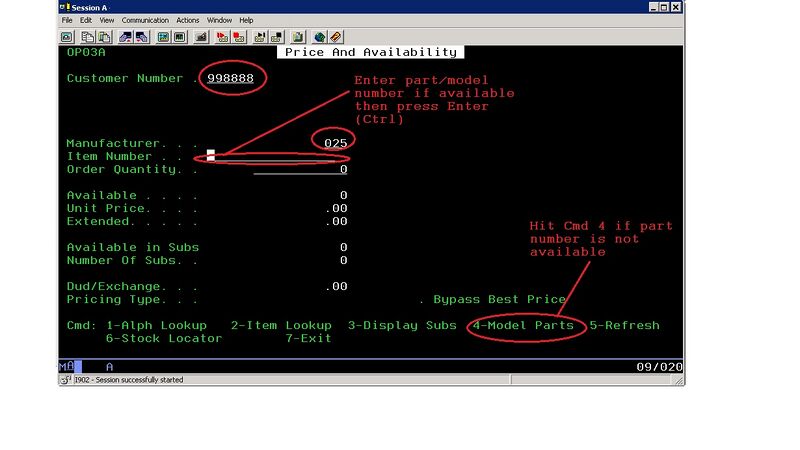Click the clipboard viewer toolbar icon

297,37
